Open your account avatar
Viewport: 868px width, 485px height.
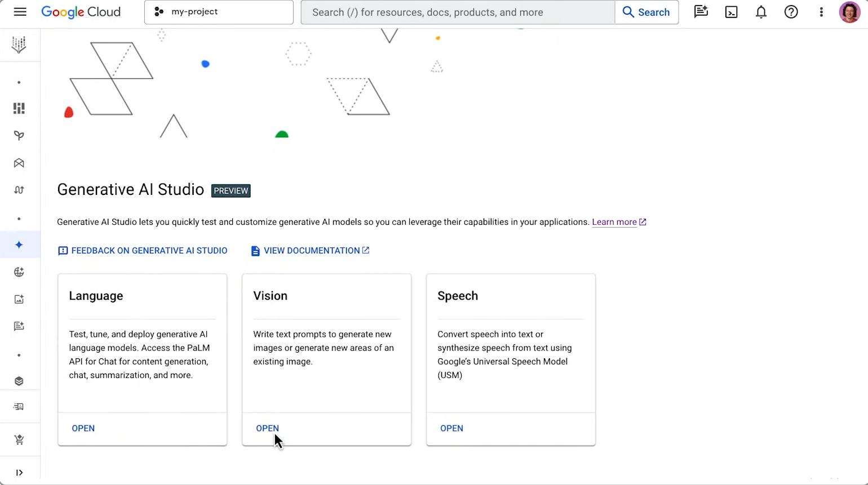coord(850,12)
